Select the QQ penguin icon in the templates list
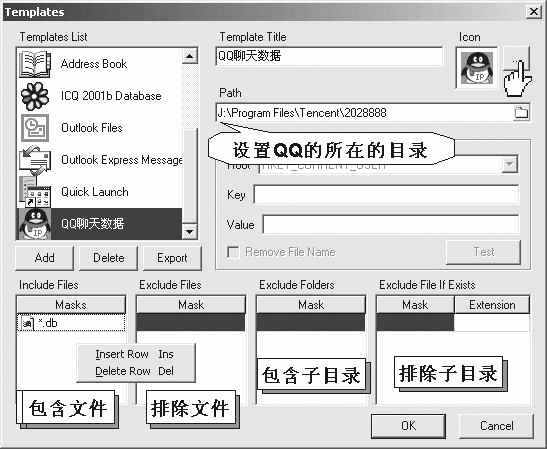The height and width of the screenshot is (449, 547). coord(35,224)
